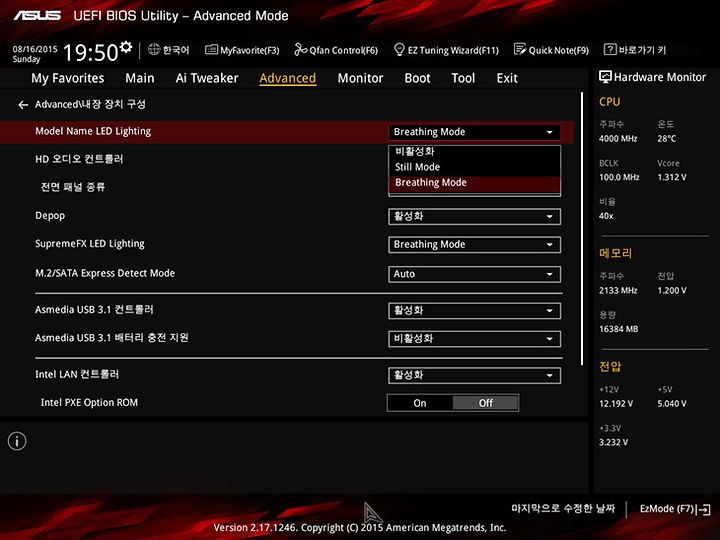Click the 08/16/2015 date text

point(35,49)
